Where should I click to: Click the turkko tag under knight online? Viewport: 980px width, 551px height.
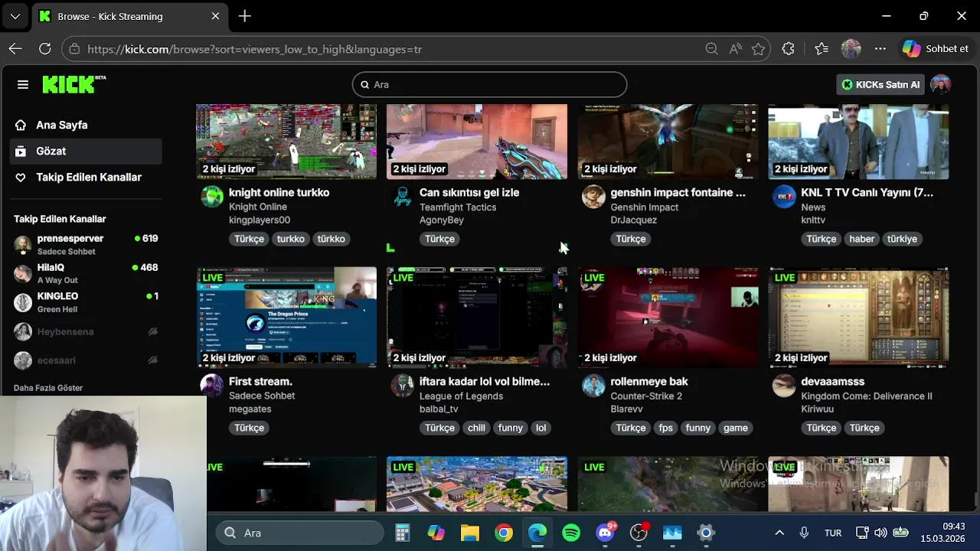(291, 239)
